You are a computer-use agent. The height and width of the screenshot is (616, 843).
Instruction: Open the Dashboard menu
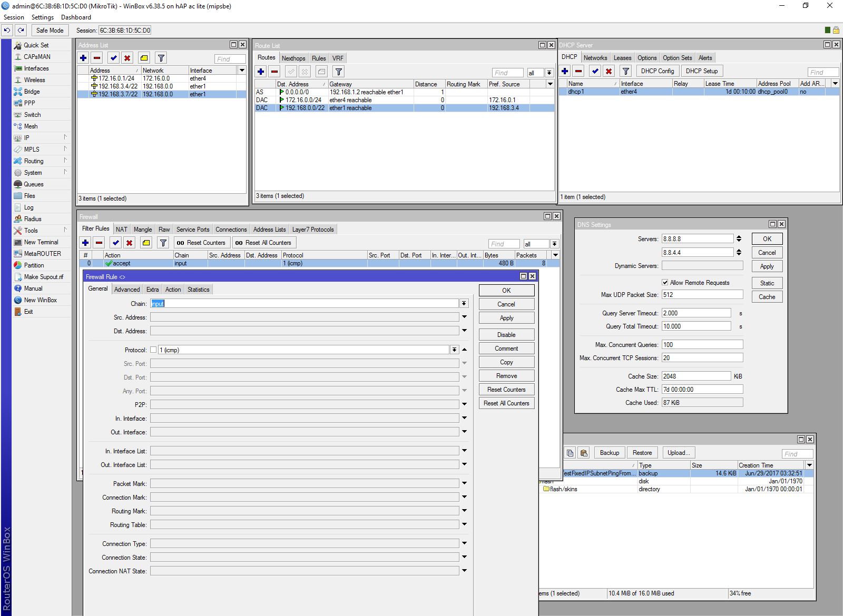pyautogui.click(x=76, y=17)
